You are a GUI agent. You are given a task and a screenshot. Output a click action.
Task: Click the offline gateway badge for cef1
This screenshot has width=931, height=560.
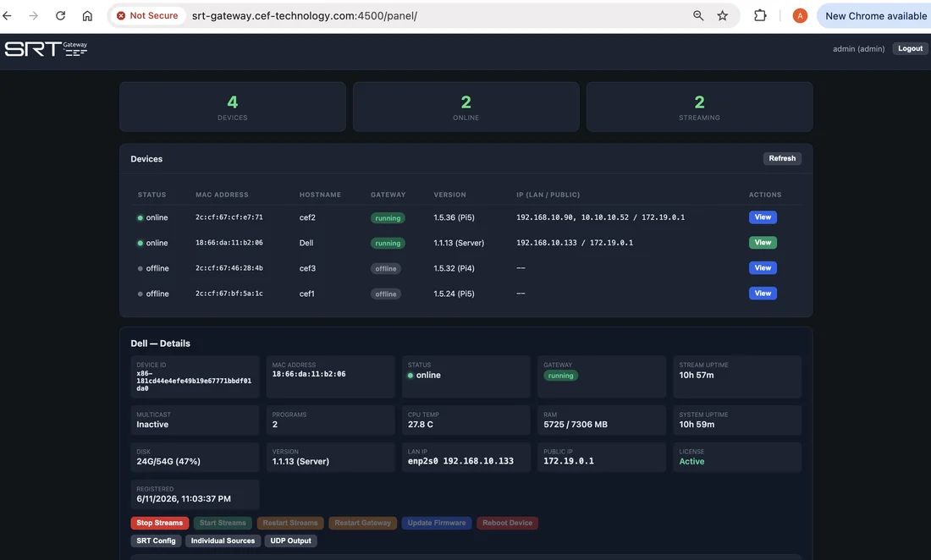(x=385, y=294)
